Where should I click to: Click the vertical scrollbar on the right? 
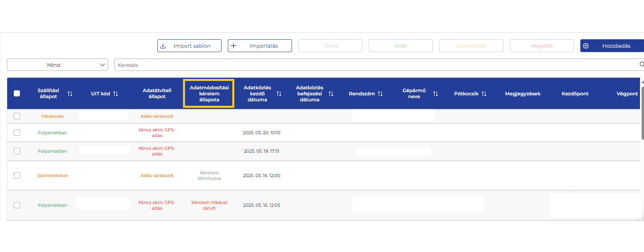coord(642,112)
